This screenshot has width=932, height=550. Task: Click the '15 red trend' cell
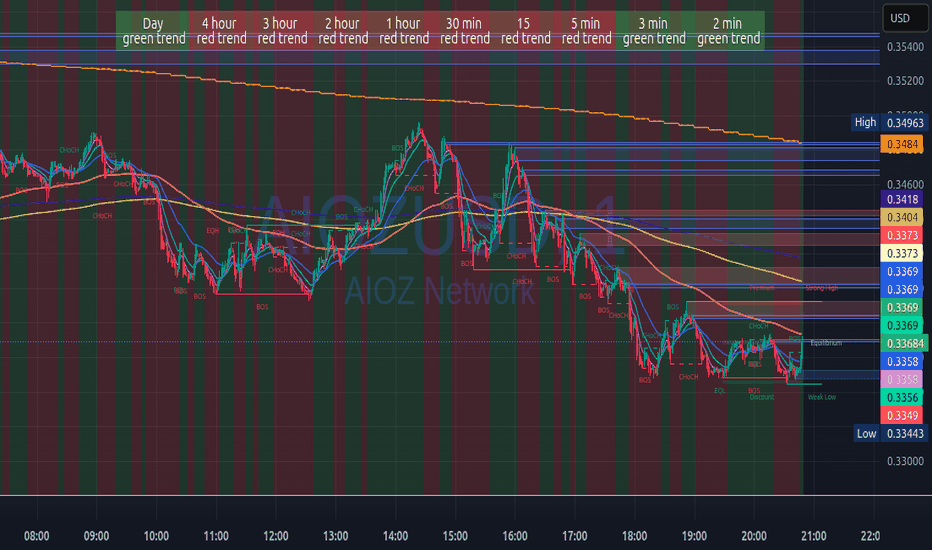pyautogui.click(x=525, y=31)
